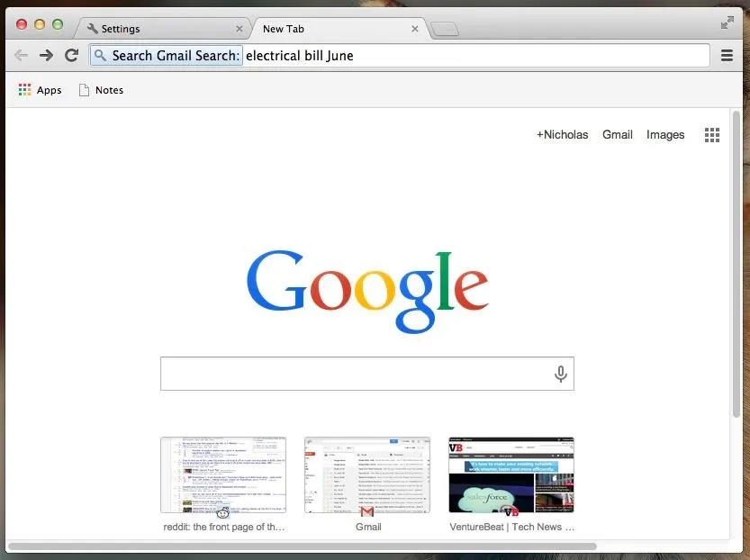Open the Gmail link at top right
This screenshot has height=560, width=750.
(x=617, y=135)
